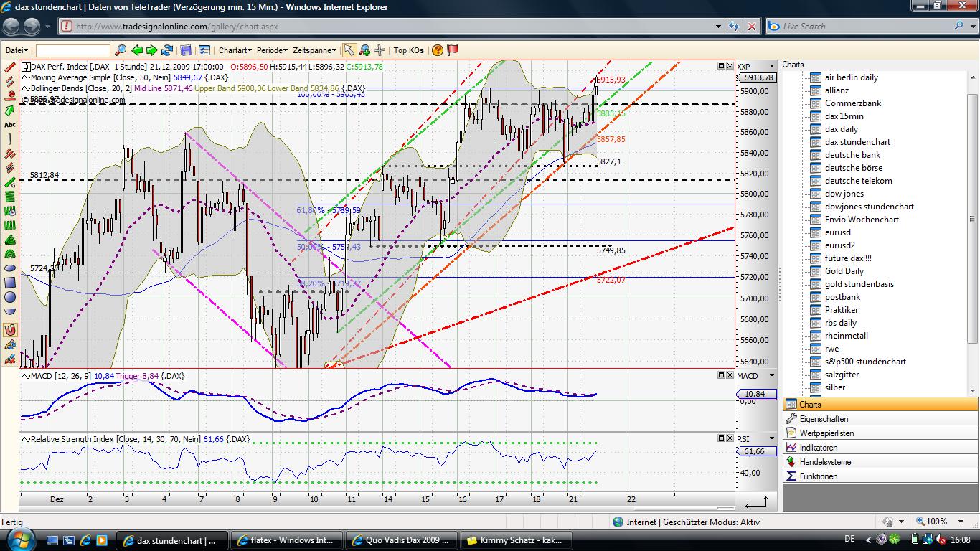Open the Gold Daily chart
Viewport: 980px width, 551px height.
(x=844, y=271)
